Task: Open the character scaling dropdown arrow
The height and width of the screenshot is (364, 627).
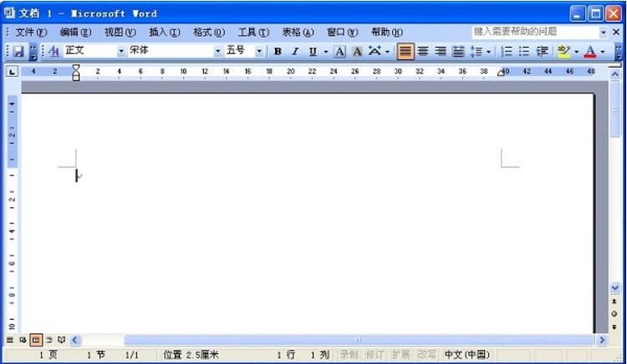Action: 387,52
